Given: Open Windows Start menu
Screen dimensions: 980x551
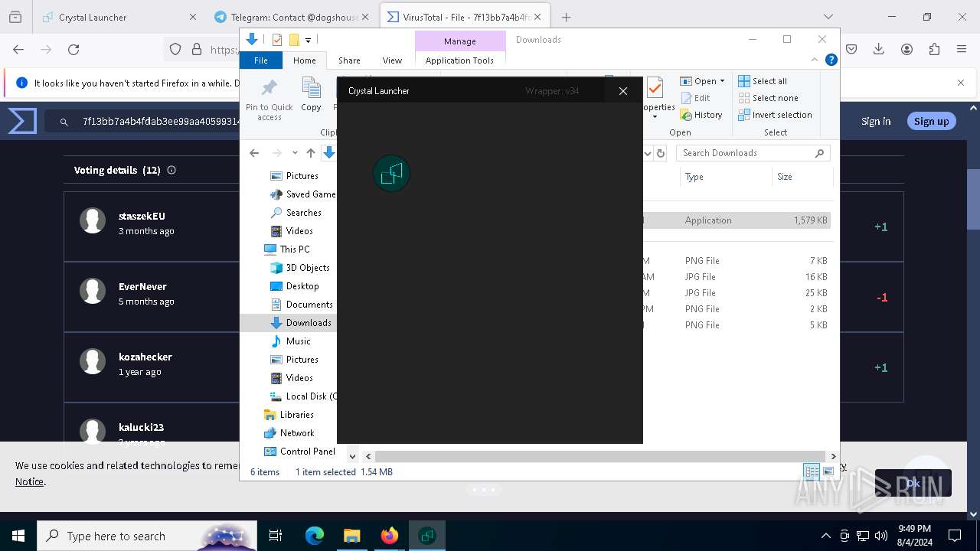Looking at the screenshot, I should click(x=18, y=536).
